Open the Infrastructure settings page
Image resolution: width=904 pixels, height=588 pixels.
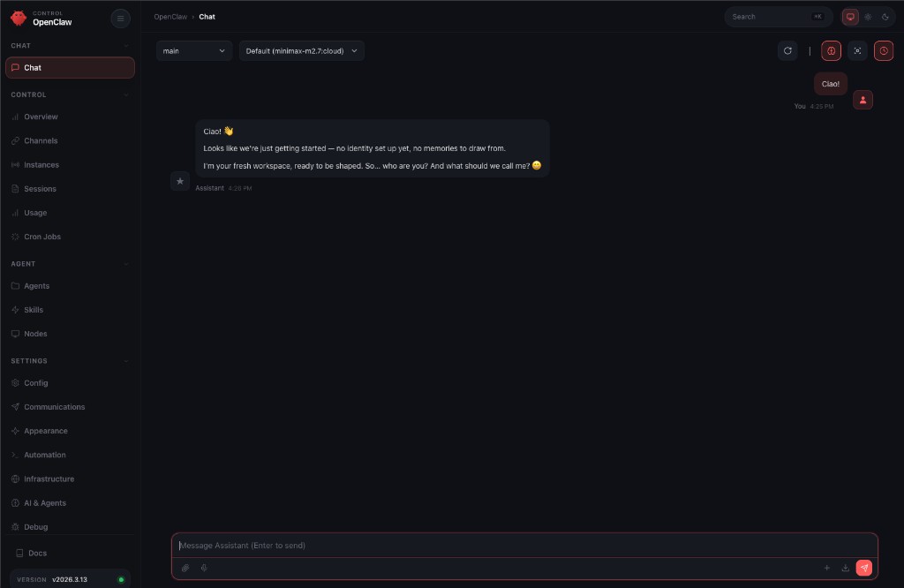pos(49,479)
